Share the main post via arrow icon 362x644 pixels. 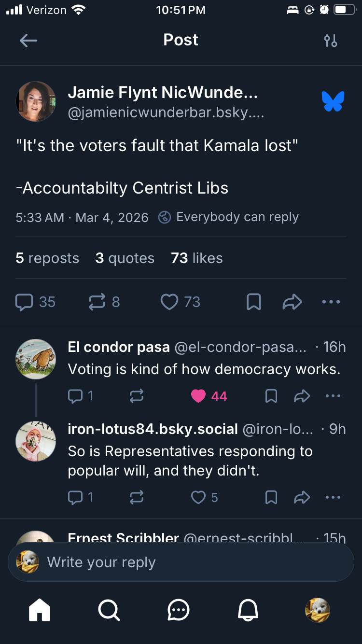(x=292, y=302)
